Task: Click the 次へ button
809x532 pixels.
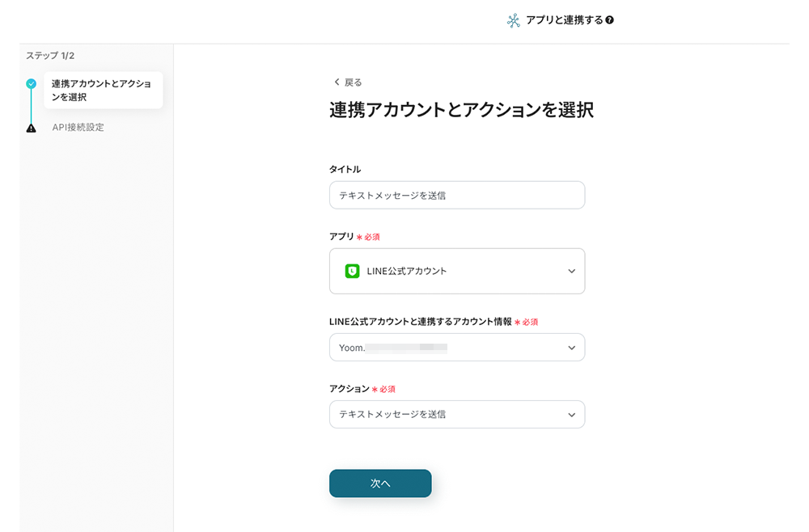Action: tap(380, 483)
